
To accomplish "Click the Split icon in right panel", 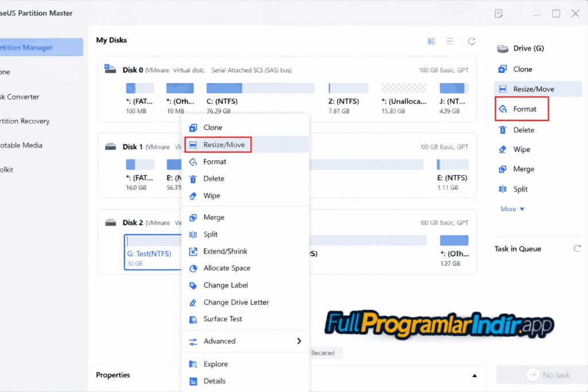I will point(504,189).
